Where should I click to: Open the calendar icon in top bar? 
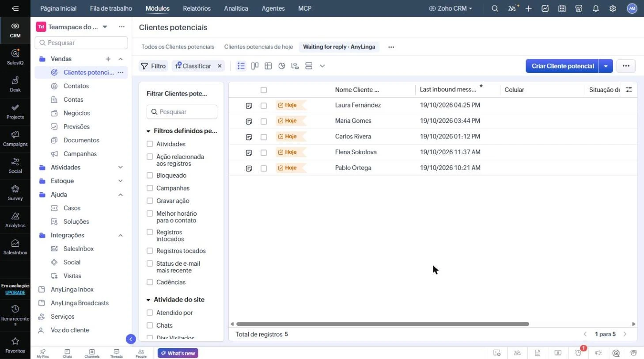(562, 8)
